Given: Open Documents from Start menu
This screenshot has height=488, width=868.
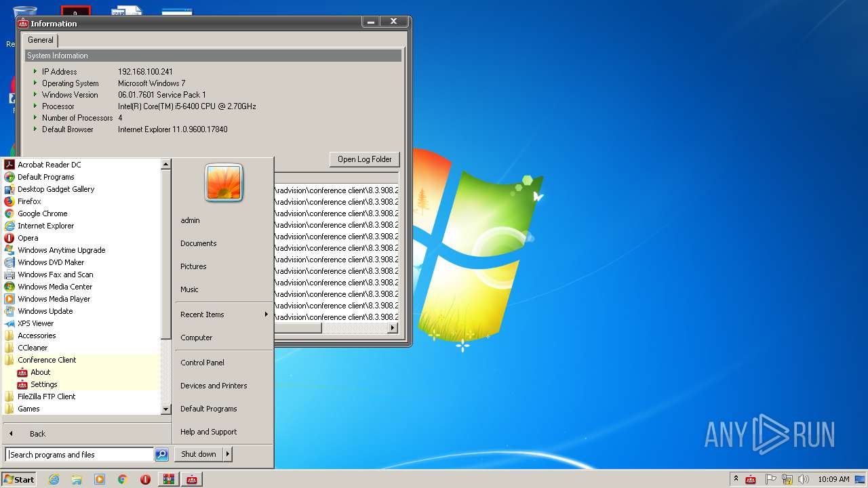Looking at the screenshot, I should pyautogui.click(x=199, y=243).
